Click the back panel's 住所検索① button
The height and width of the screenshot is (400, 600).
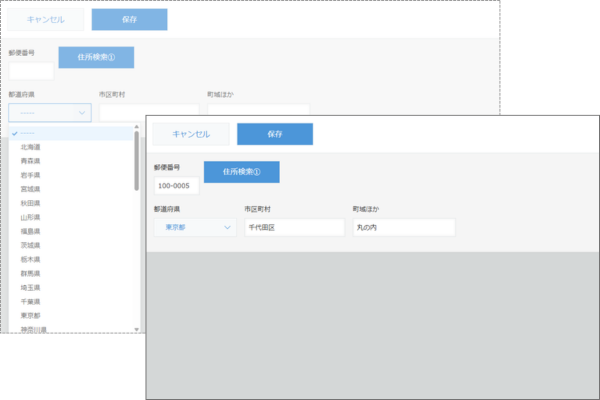pos(96,57)
